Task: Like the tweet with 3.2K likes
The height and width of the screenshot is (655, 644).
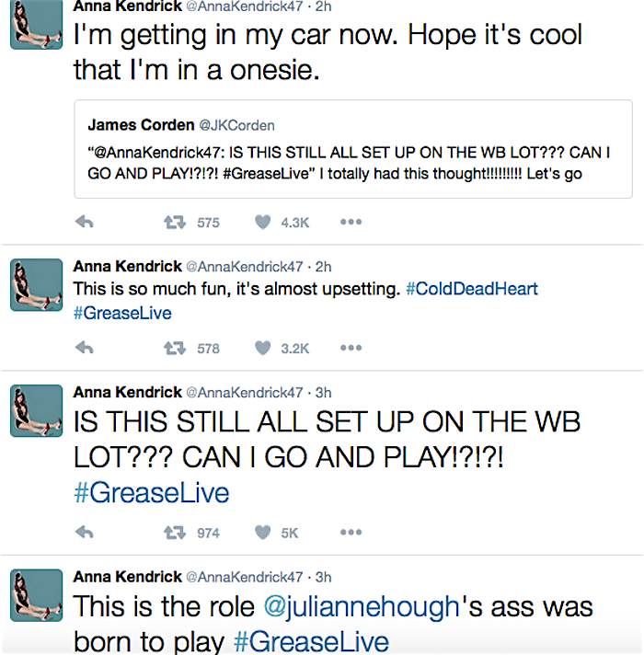Action: (263, 348)
